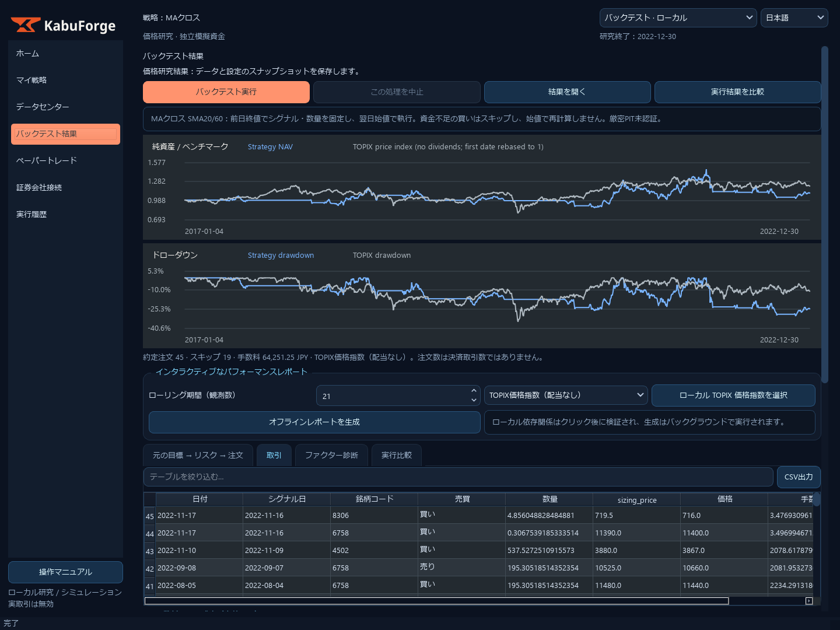Click the table horizontal scrollbar thumb

point(436,601)
